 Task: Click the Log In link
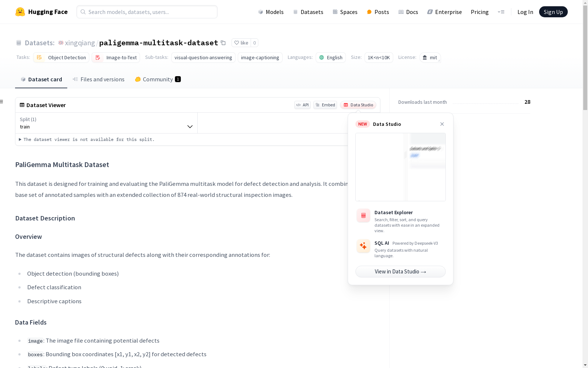(525, 12)
